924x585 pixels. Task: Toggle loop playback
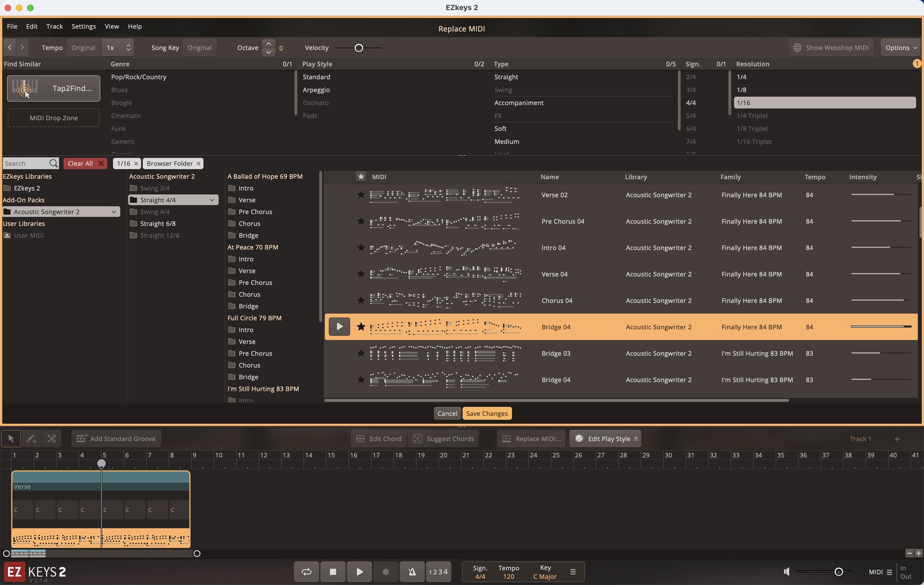point(307,572)
